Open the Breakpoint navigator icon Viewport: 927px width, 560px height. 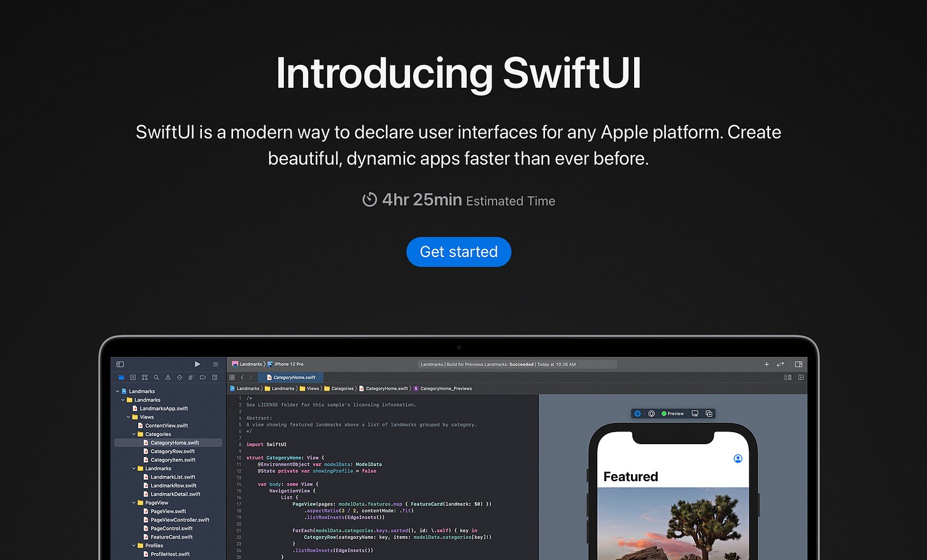click(x=202, y=377)
